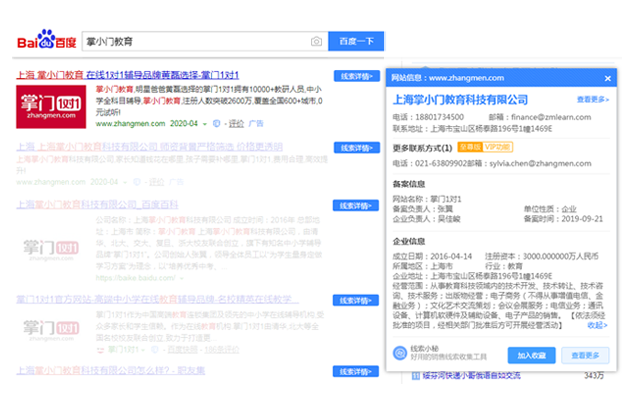The image size is (638, 418).
Task: Click 186条评价 link under 官方网站 result
Action: [x=222, y=350]
